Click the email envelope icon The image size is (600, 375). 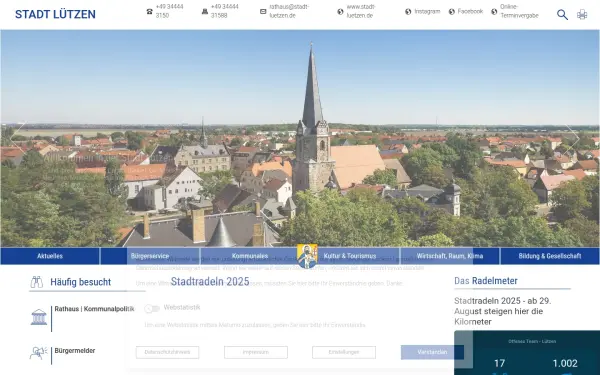click(x=263, y=11)
